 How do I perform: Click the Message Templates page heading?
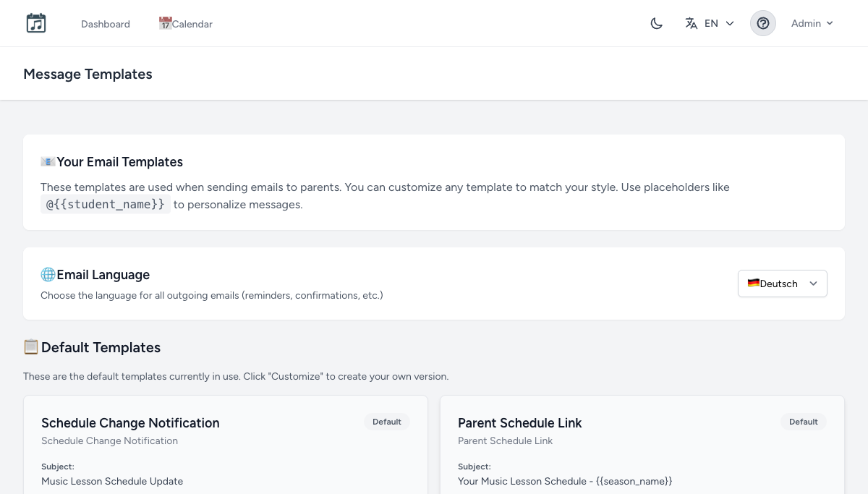point(88,74)
